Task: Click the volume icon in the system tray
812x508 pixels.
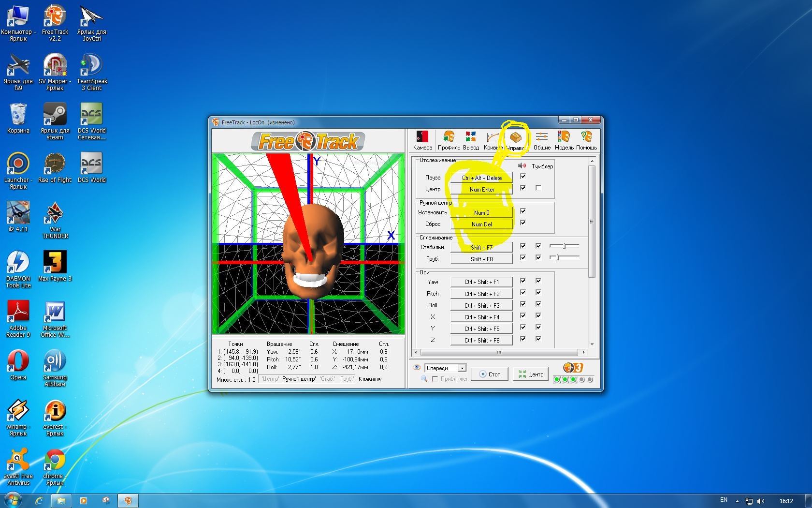Action: [761, 501]
